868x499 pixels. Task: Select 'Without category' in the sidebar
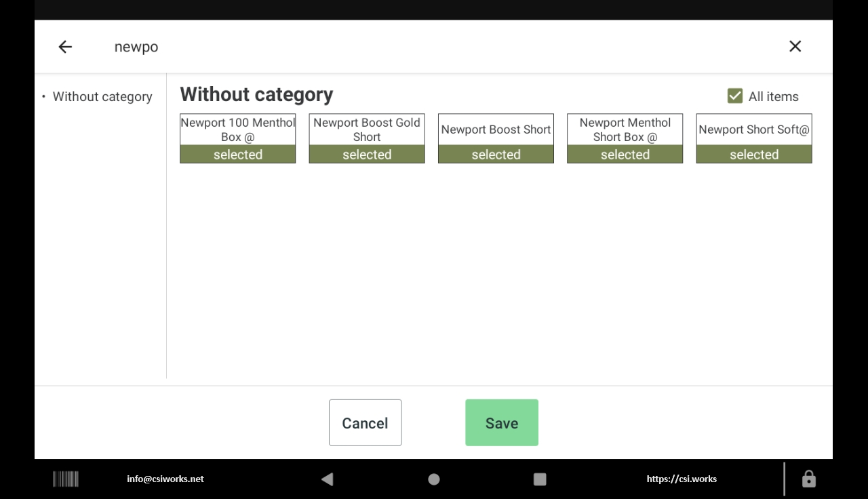pos(102,96)
